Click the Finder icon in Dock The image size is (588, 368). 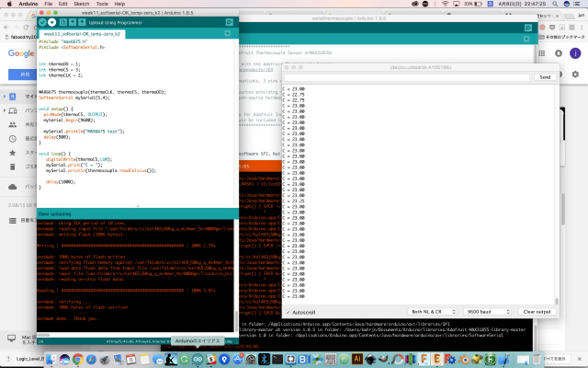point(51,360)
